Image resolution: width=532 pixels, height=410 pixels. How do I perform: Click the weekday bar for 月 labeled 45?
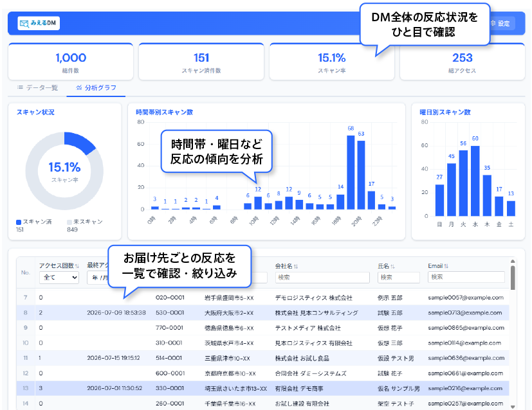point(452,190)
